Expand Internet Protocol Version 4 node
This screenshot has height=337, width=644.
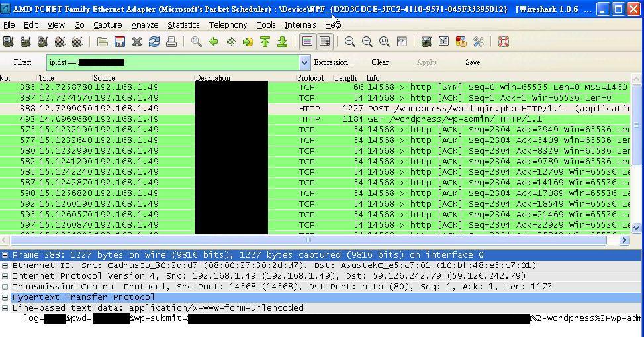pos(5,276)
